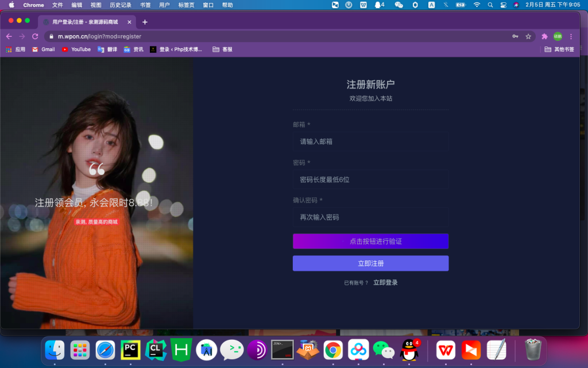Image resolution: width=588 pixels, height=368 pixels.
Task: Launch Safari from the dock
Action: click(105, 349)
